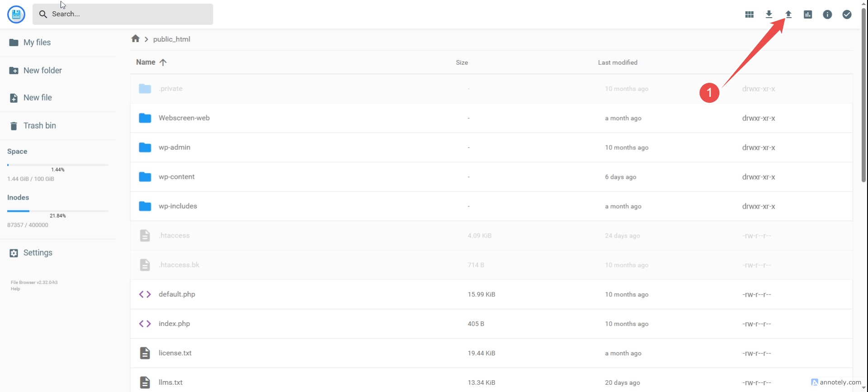Open Settings from sidebar

click(38, 253)
